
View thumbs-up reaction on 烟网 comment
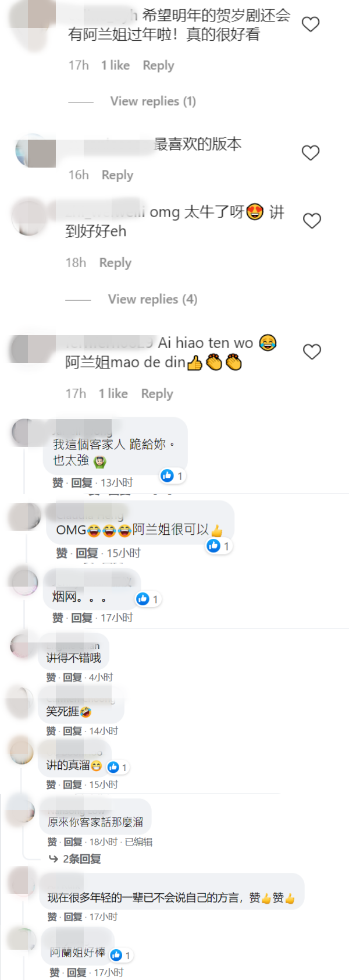point(148,599)
